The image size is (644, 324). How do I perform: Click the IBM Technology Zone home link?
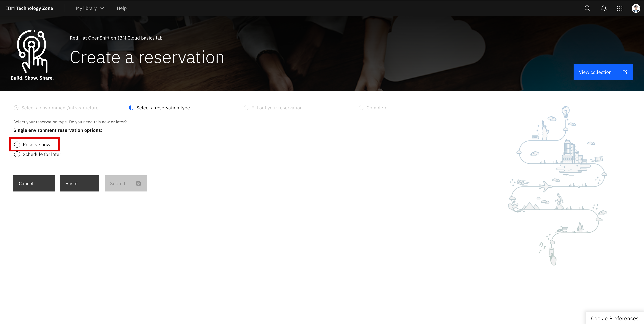(30, 8)
